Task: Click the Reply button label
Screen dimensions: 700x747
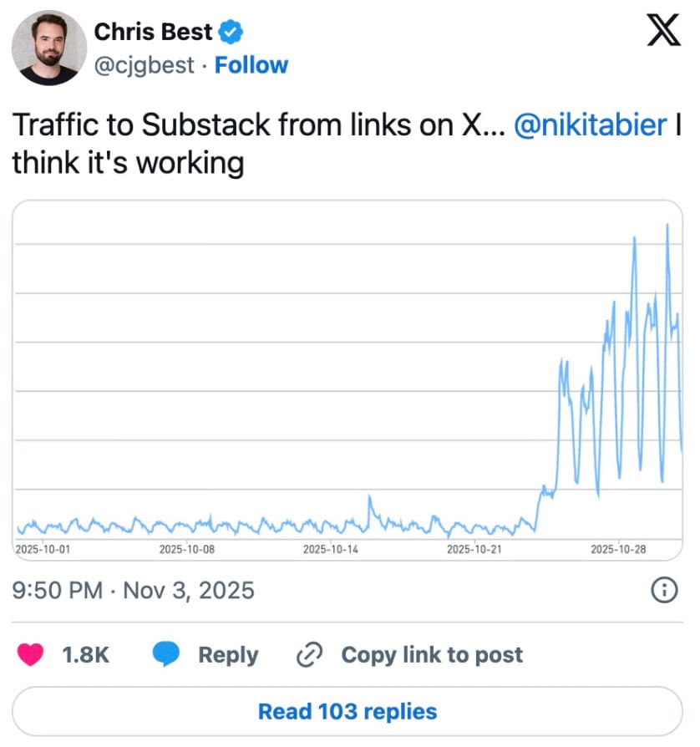Action: coord(228,654)
